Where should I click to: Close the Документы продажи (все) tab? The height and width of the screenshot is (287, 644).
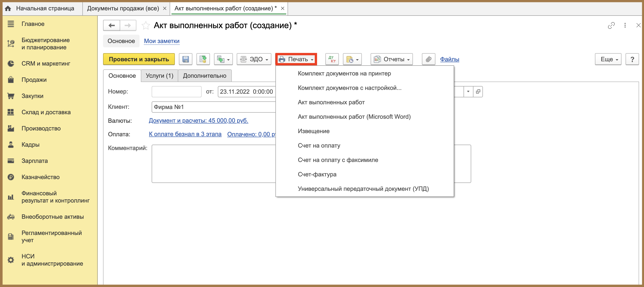[x=164, y=9]
